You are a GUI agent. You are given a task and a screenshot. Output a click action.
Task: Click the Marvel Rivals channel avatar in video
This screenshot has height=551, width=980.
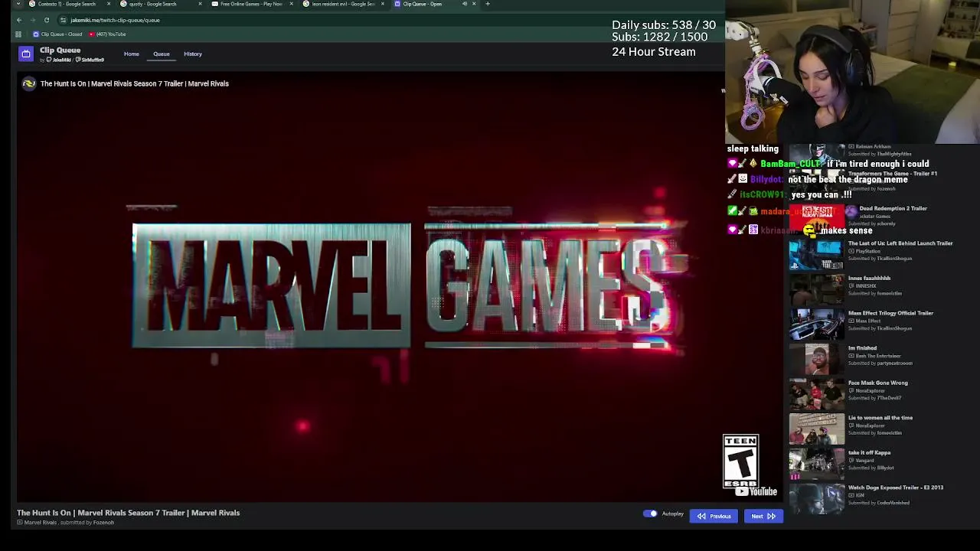(29, 83)
